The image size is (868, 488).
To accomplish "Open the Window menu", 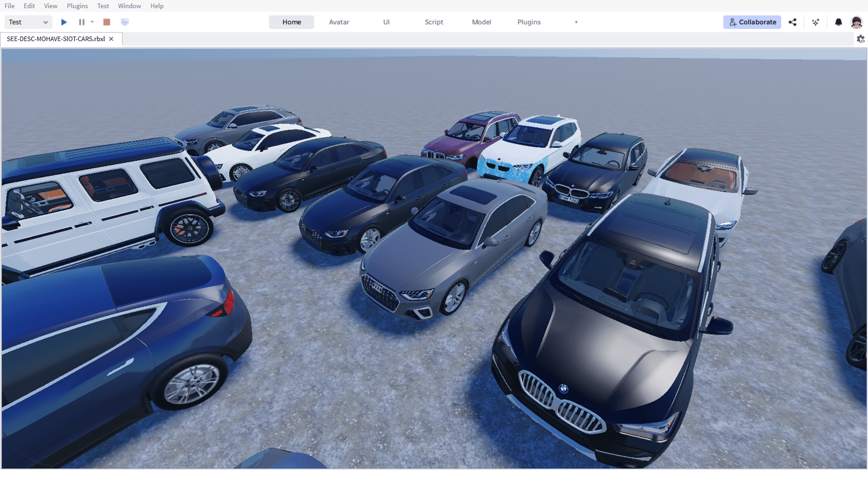I will point(130,6).
